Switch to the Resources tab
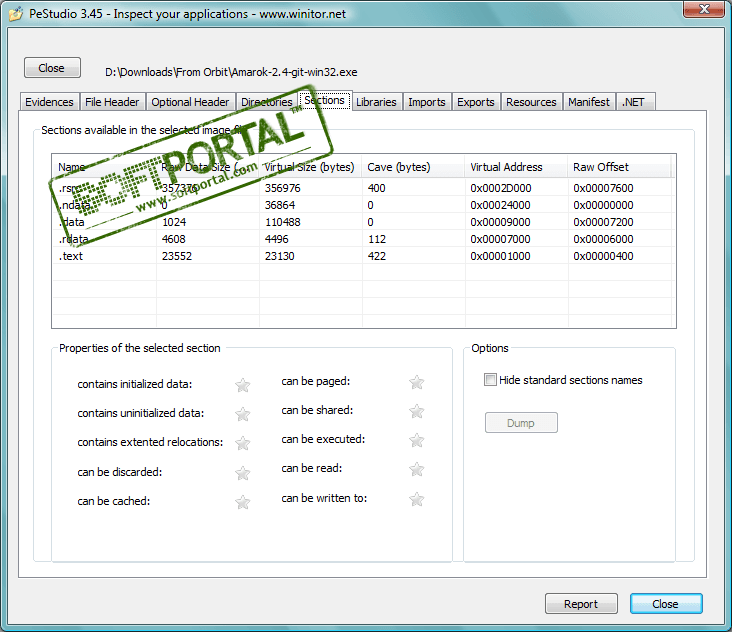The width and height of the screenshot is (732, 632). (x=531, y=102)
